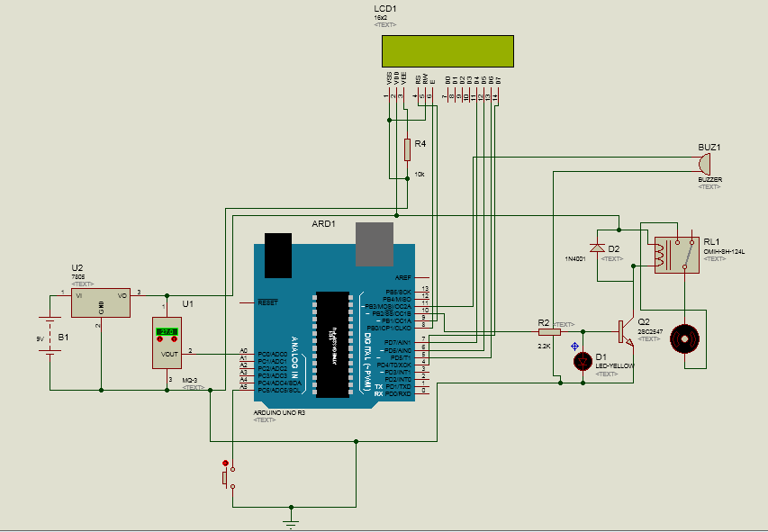Viewport: 768px width, 532px height.
Task: Click the red actuator dot of the push button
Action: (225, 463)
